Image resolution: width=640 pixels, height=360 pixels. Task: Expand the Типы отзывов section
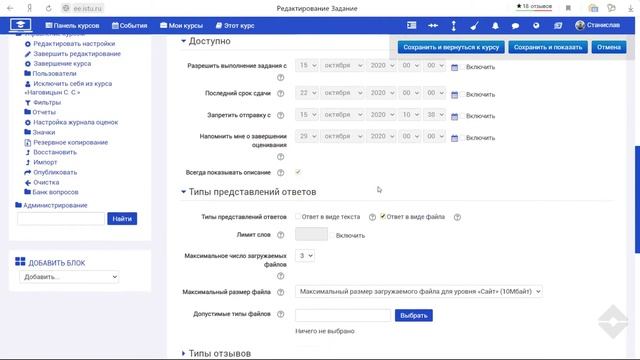pyautogui.click(x=216, y=353)
